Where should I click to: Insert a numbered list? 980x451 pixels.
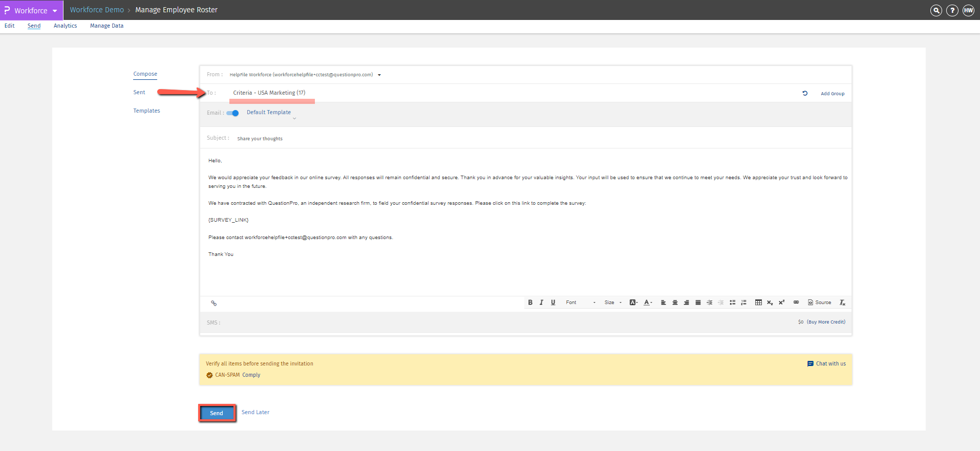743,303
